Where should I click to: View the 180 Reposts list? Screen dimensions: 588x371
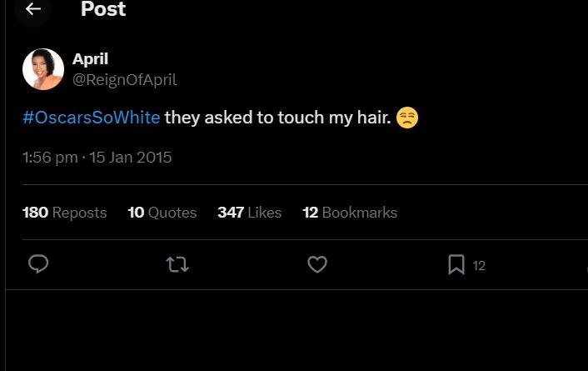point(64,213)
